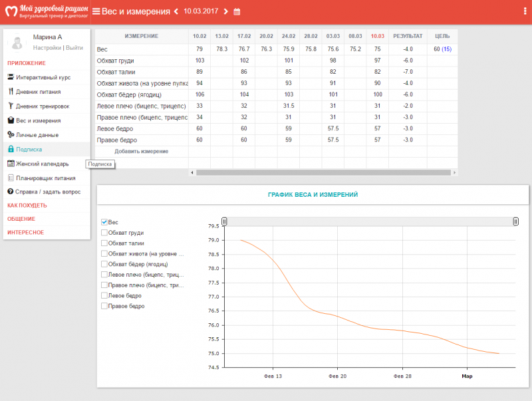Click the weight value 75.2 cell
The image size is (532, 401).
click(355, 49)
